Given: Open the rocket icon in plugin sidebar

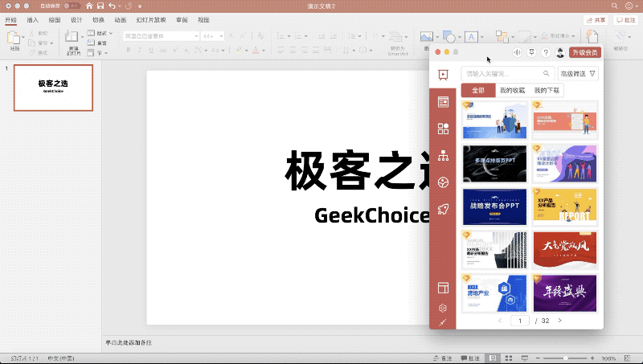Looking at the screenshot, I should tap(443, 210).
